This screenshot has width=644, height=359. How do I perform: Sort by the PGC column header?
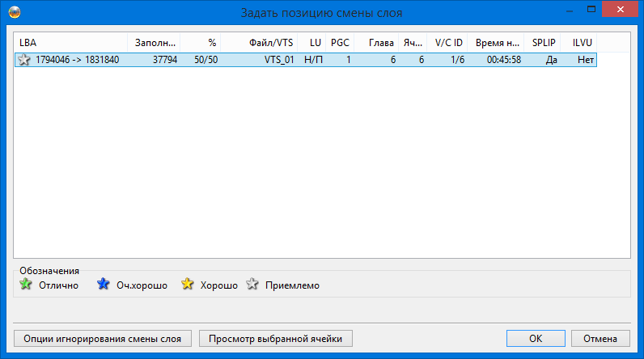(x=340, y=43)
